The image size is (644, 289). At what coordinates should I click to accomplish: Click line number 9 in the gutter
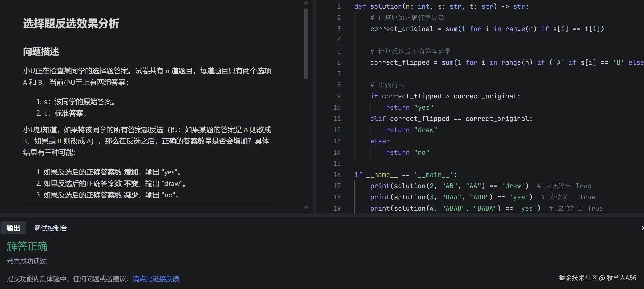[x=339, y=96]
